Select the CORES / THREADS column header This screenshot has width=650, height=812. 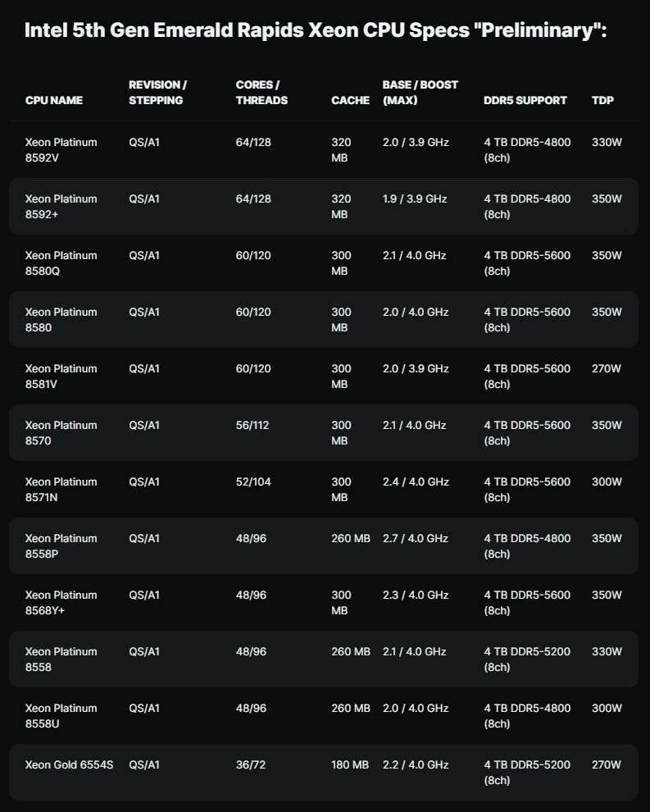(261, 93)
